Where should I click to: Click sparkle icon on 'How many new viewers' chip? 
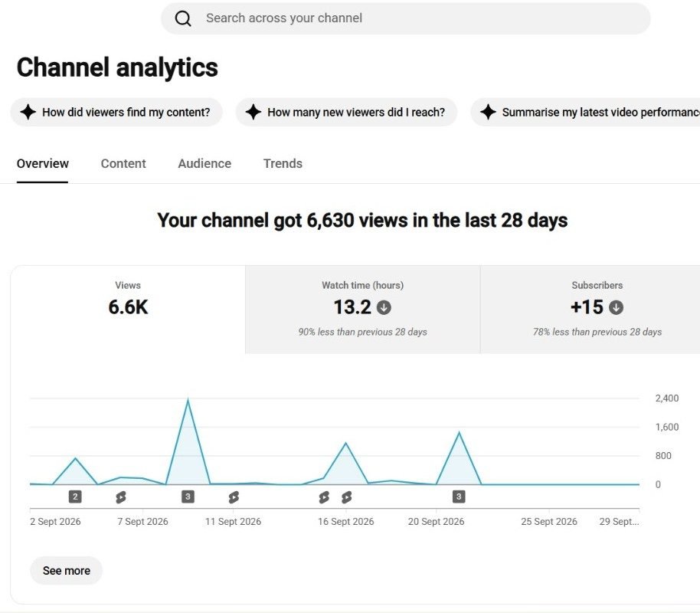pos(254,112)
